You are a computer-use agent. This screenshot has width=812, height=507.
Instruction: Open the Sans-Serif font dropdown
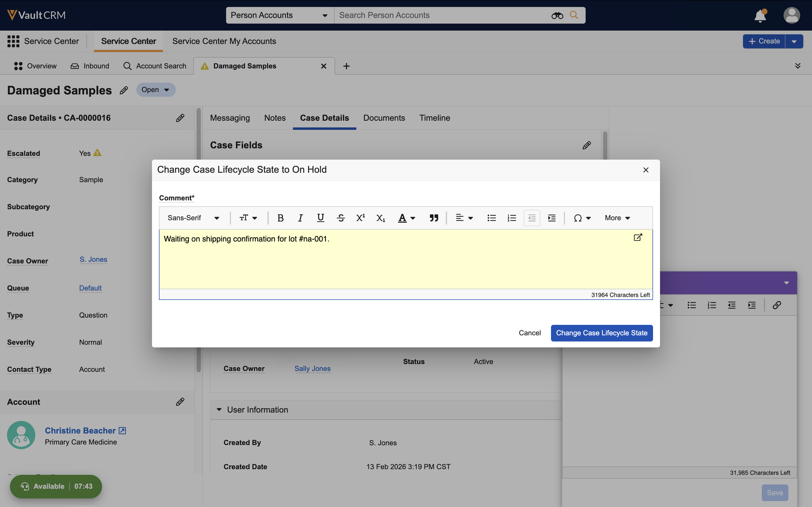click(193, 218)
